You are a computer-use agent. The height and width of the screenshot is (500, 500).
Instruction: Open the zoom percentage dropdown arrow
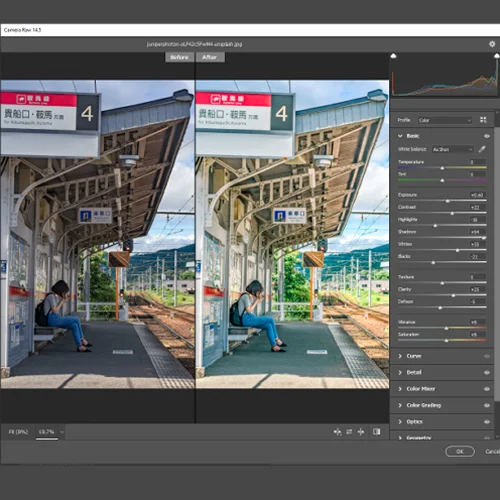coord(62,432)
